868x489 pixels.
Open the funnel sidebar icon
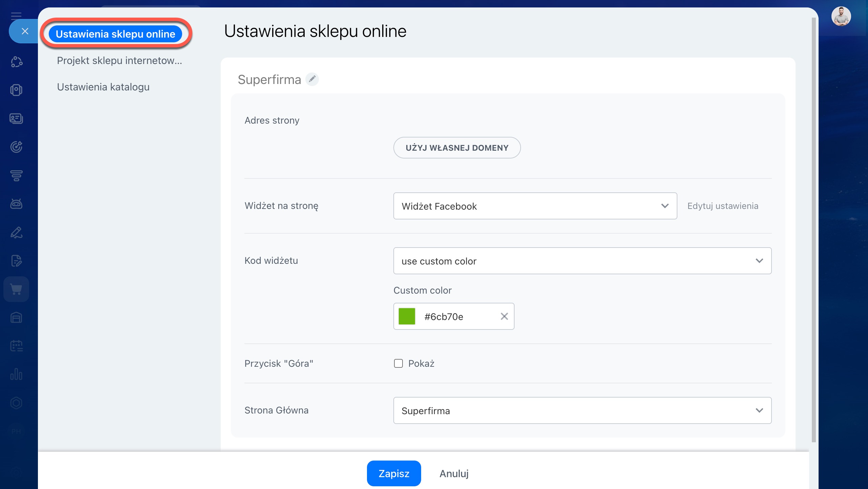point(16,175)
